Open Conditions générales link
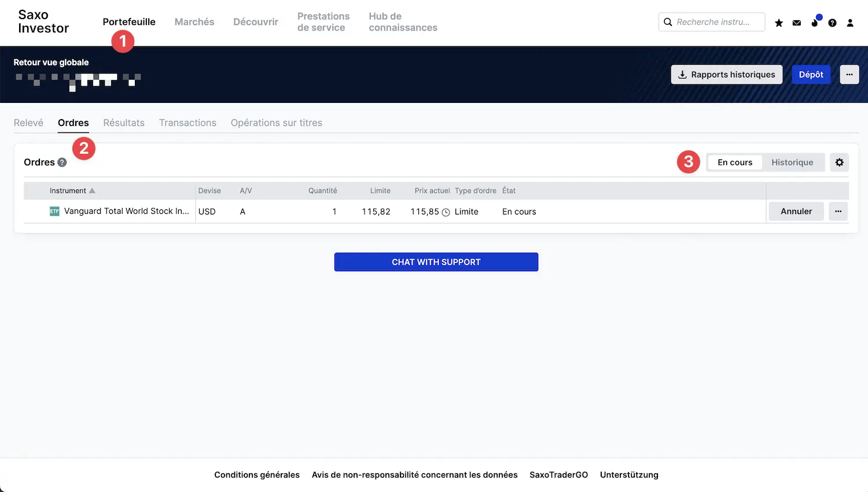Screen dimensions: 868x492 click(x=257, y=475)
